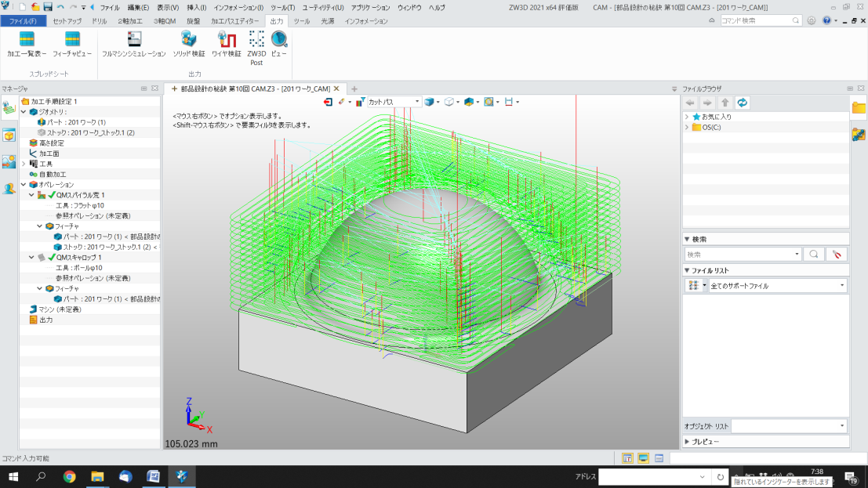Select the 出力 tree item in manager
The width and height of the screenshot is (868, 488).
click(46, 320)
